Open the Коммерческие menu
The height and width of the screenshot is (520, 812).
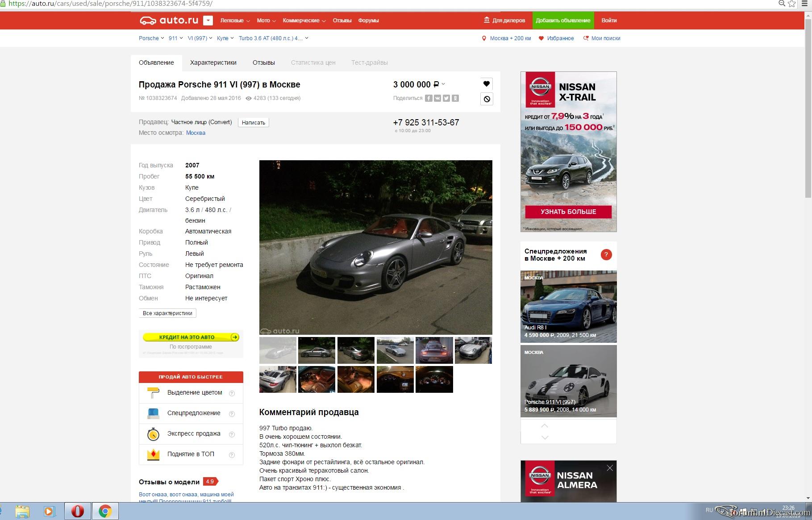[x=304, y=21]
